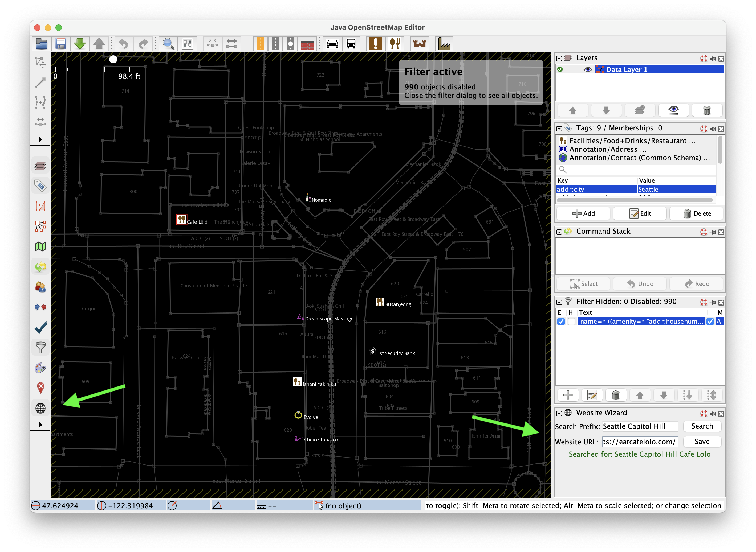
Task: Click the Website URL input field
Action: 640,442
